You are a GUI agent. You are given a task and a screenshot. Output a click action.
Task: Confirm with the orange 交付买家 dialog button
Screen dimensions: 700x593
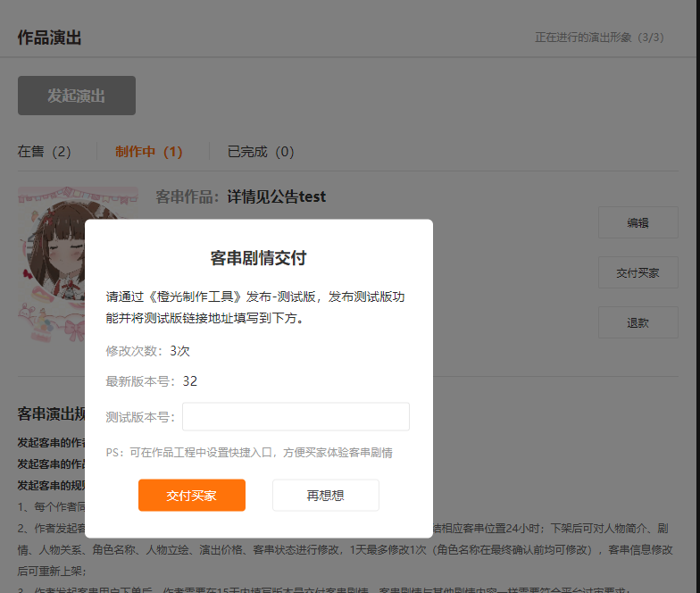coord(191,495)
